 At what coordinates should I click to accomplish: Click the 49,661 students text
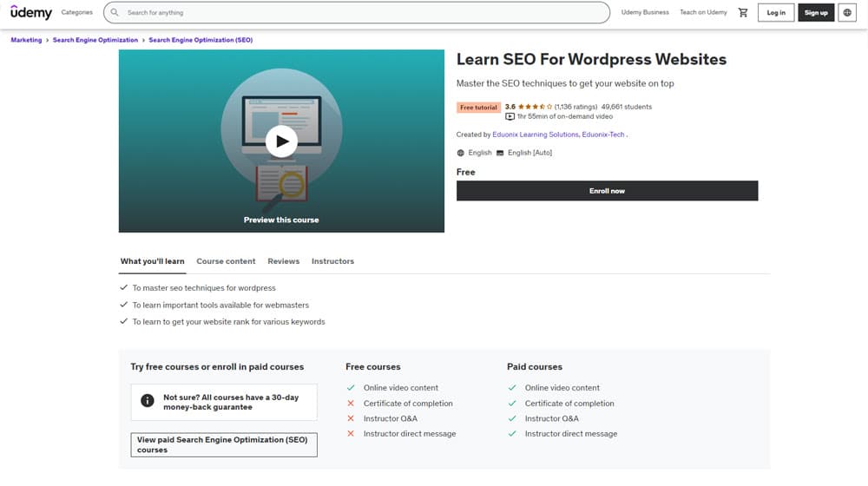click(x=626, y=107)
